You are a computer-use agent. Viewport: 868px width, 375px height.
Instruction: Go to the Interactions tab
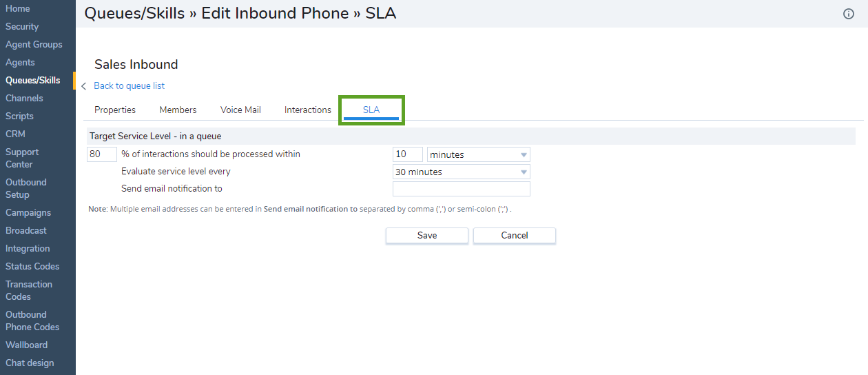308,110
